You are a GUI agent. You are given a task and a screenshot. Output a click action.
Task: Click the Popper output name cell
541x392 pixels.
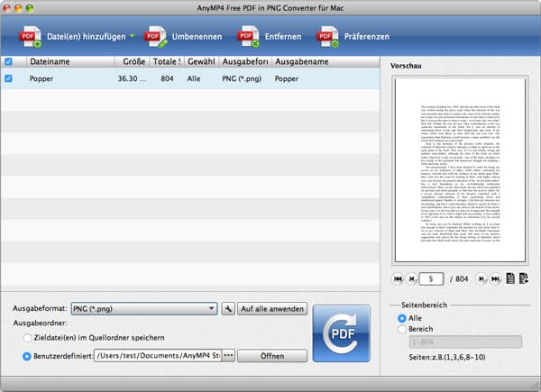point(287,78)
